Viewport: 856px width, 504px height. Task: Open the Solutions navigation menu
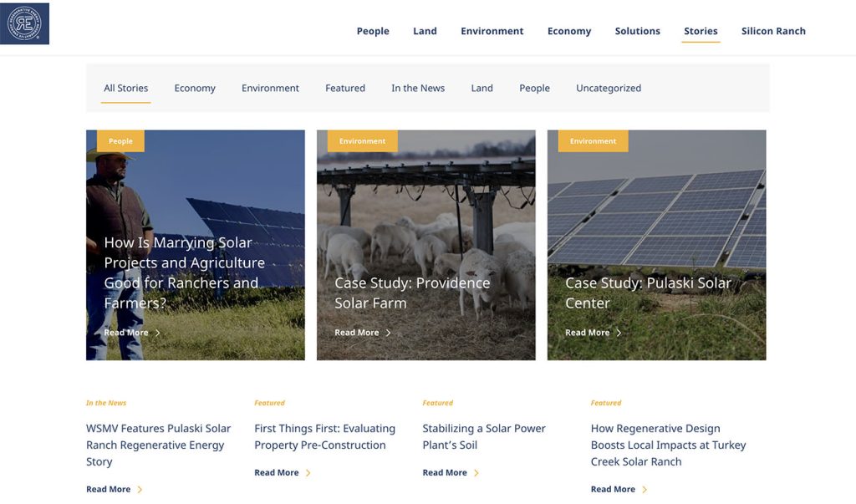coord(637,31)
